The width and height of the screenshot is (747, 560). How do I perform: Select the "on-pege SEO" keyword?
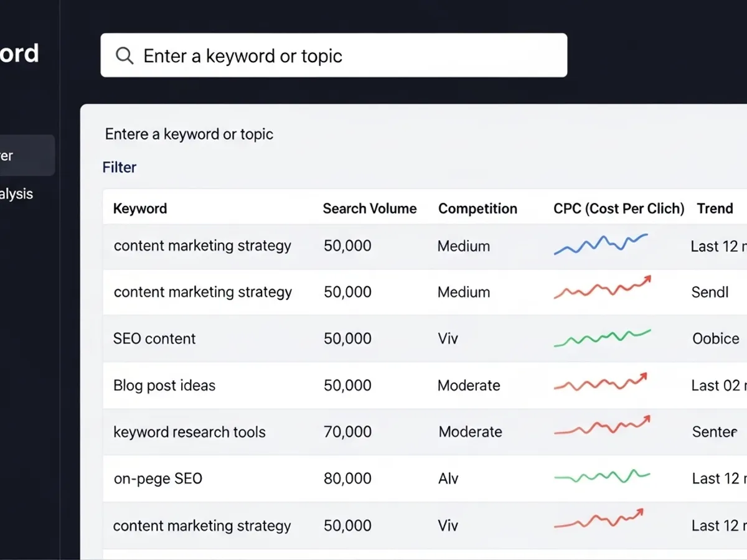tap(158, 478)
